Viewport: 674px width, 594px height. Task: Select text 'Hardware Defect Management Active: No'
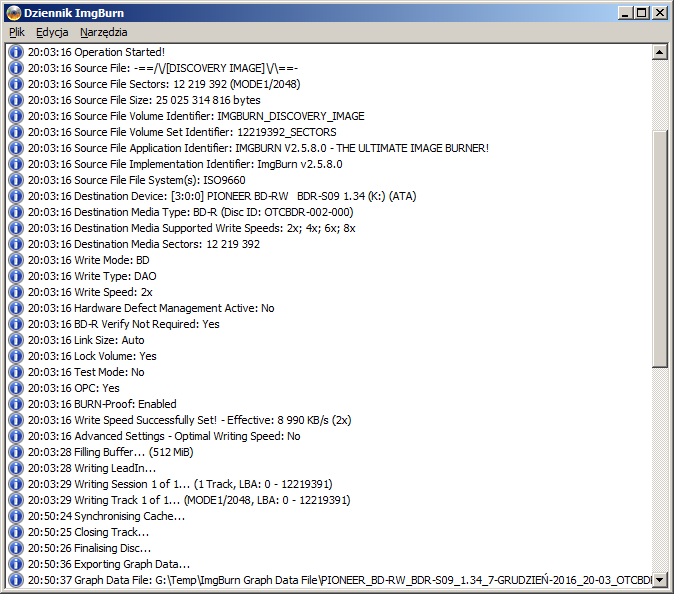[174, 308]
